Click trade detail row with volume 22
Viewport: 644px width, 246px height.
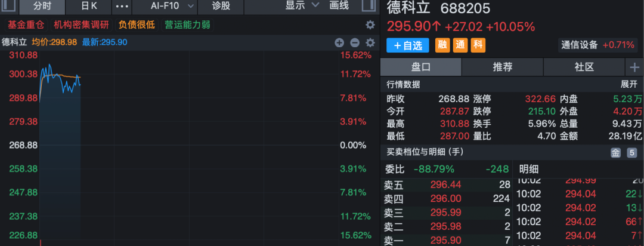pos(580,194)
